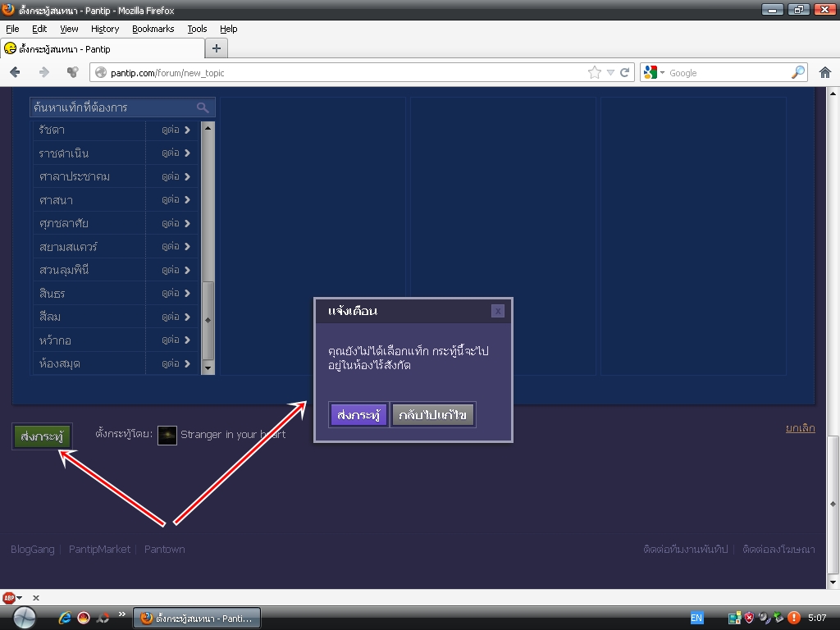Click the Stranger in your heart avatar
Image resolution: width=840 pixels, height=630 pixels.
tap(167, 436)
